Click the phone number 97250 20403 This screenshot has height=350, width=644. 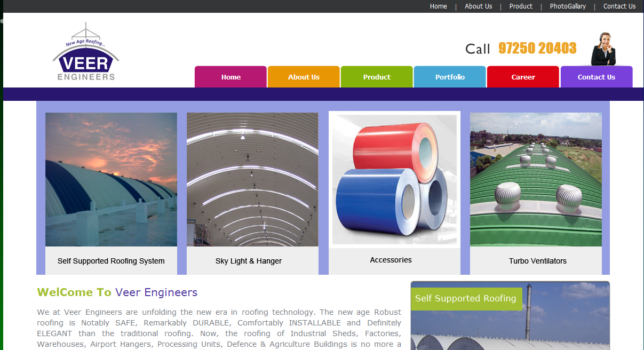pyautogui.click(x=537, y=49)
